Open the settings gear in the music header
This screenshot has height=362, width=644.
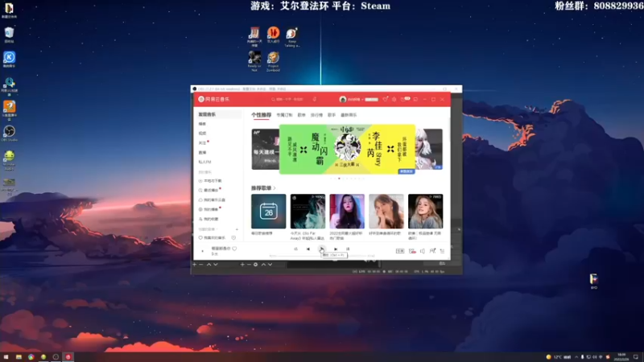click(x=394, y=99)
